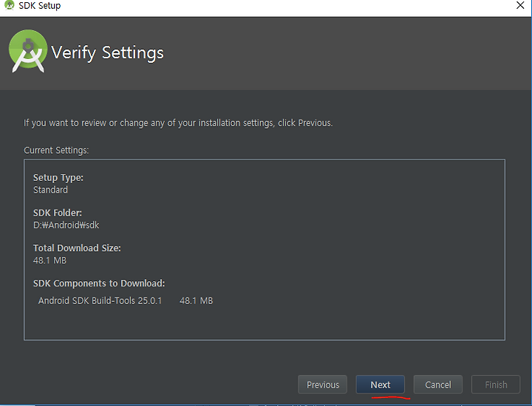Click the 48.1 MB total size value

50,261
